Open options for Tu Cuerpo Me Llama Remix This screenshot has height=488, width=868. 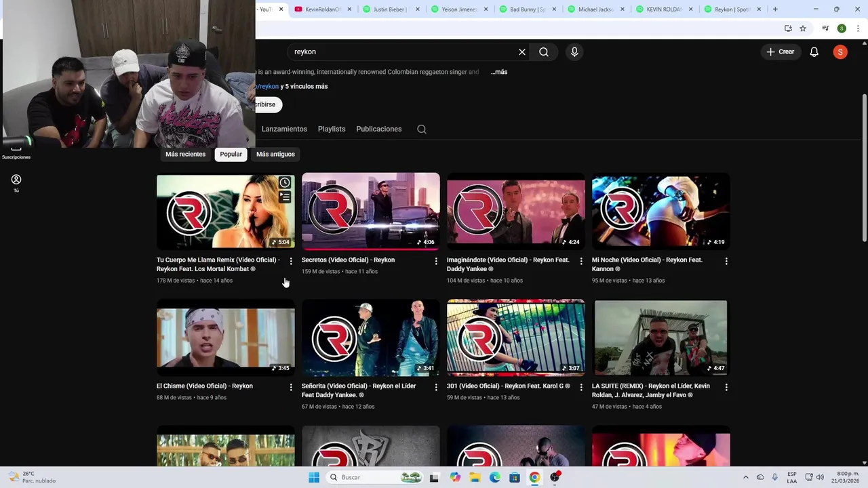coord(291,261)
